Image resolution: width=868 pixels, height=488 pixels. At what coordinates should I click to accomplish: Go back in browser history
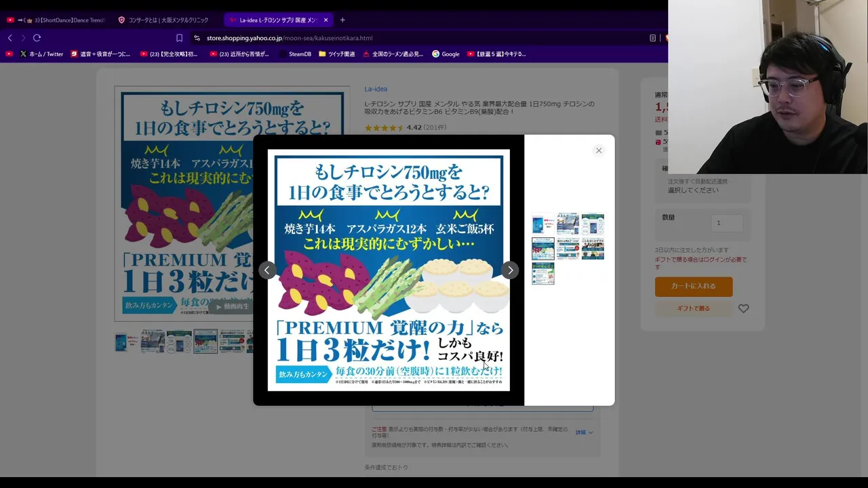click(9, 38)
